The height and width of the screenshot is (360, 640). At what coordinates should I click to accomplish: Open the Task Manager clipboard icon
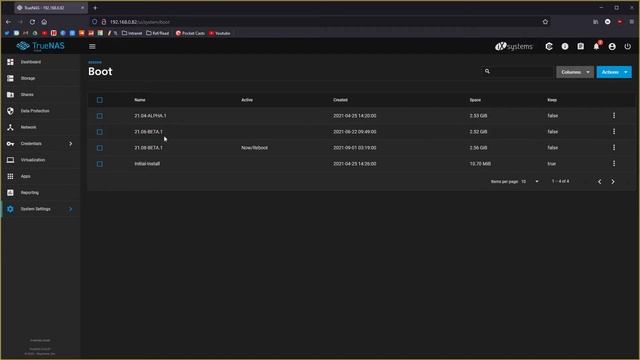point(580,47)
